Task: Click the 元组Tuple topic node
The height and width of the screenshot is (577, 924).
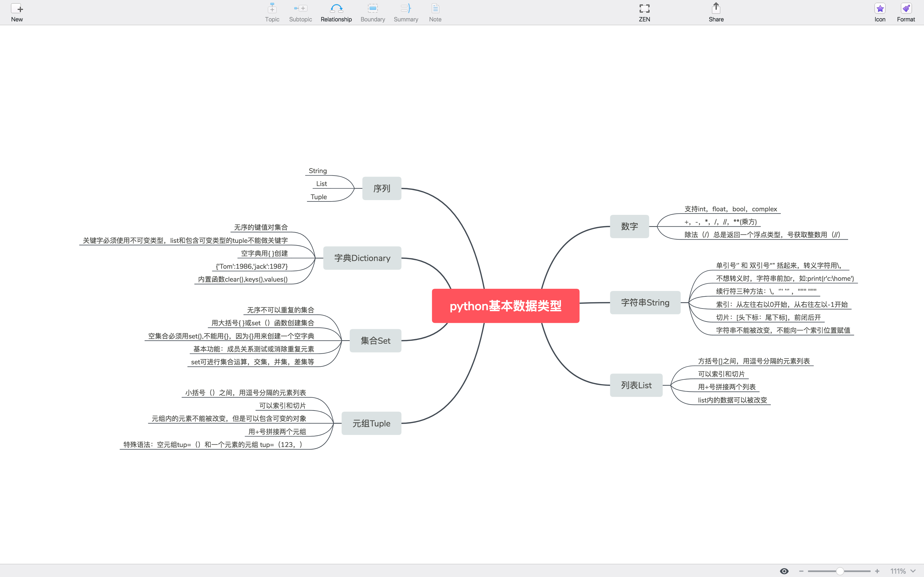Action: coord(371,423)
